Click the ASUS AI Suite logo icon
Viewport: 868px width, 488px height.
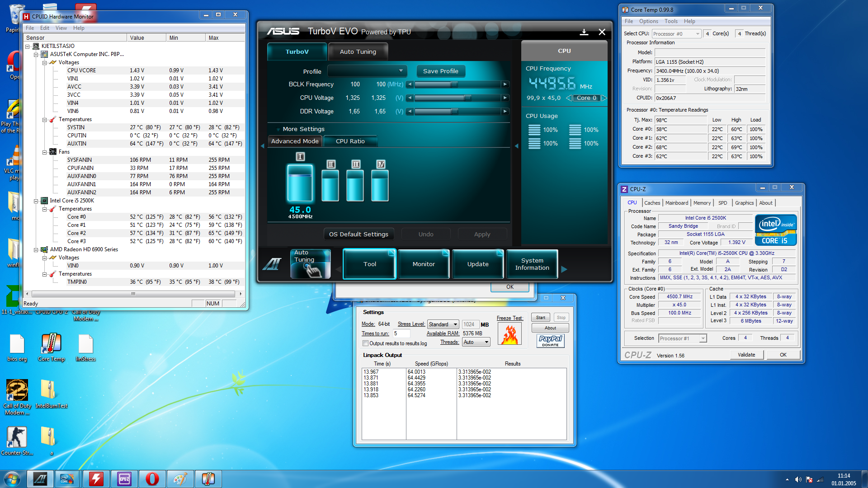click(272, 264)
